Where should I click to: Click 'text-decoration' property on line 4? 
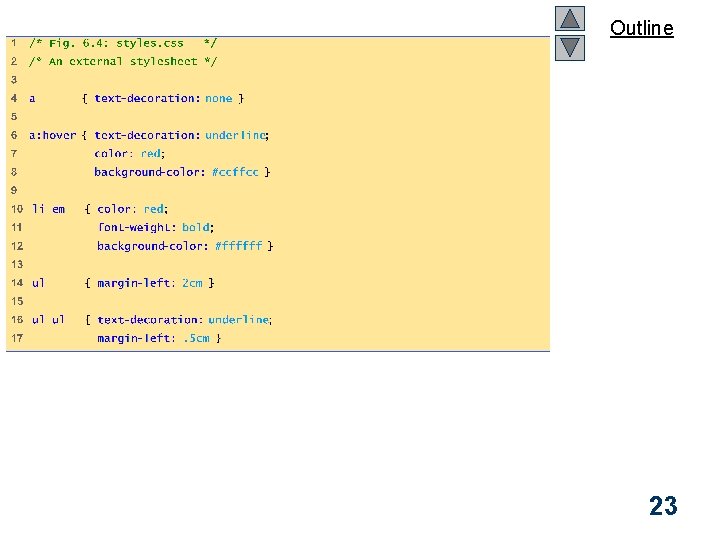pyautogui.click(x=145, y=99)
